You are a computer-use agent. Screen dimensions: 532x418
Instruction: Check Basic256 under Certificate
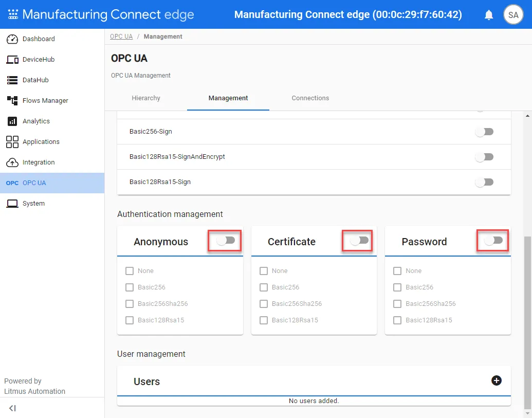tap(264, 287)
